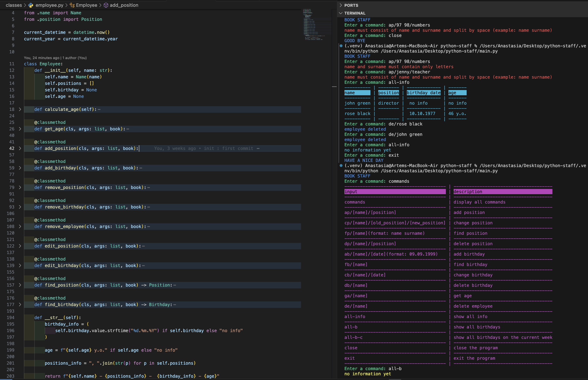Click the ellipsis after the first commit blame
Image resolution: width=588 pixels, height=380 pixels.
tap(258, 149)
